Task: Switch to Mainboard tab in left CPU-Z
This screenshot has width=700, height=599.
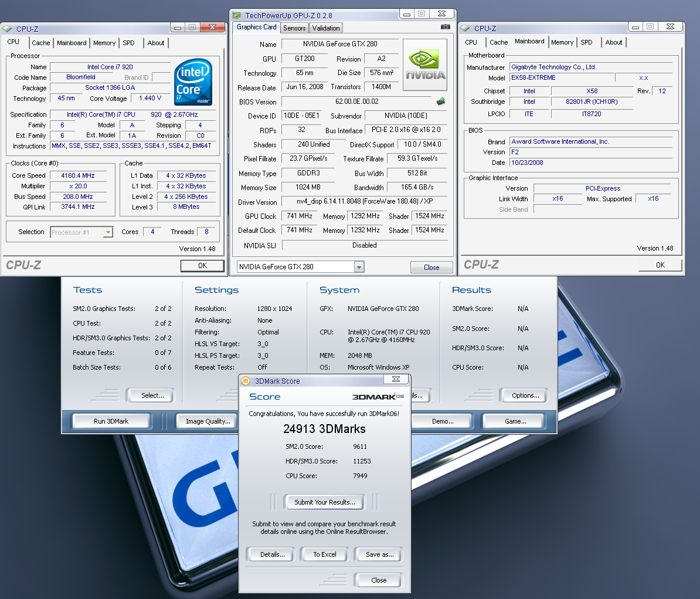Action: coord(72,43)
